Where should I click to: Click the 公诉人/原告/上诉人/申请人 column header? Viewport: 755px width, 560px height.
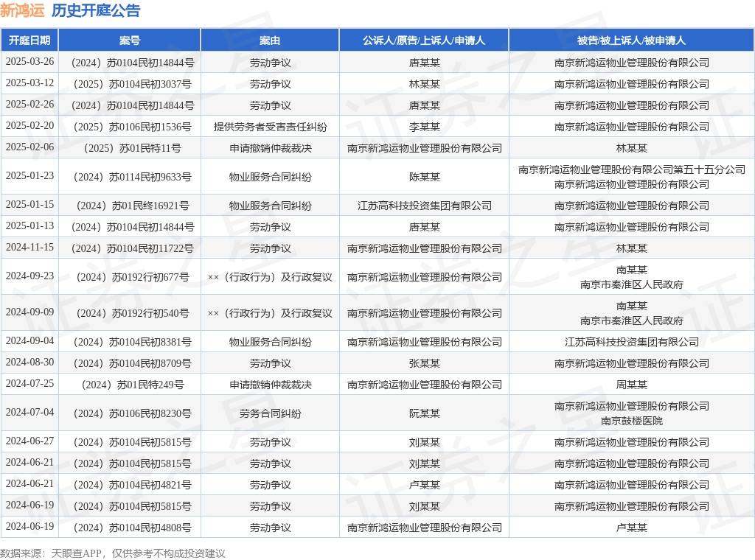pyautogui.click(x=424, y=41)
